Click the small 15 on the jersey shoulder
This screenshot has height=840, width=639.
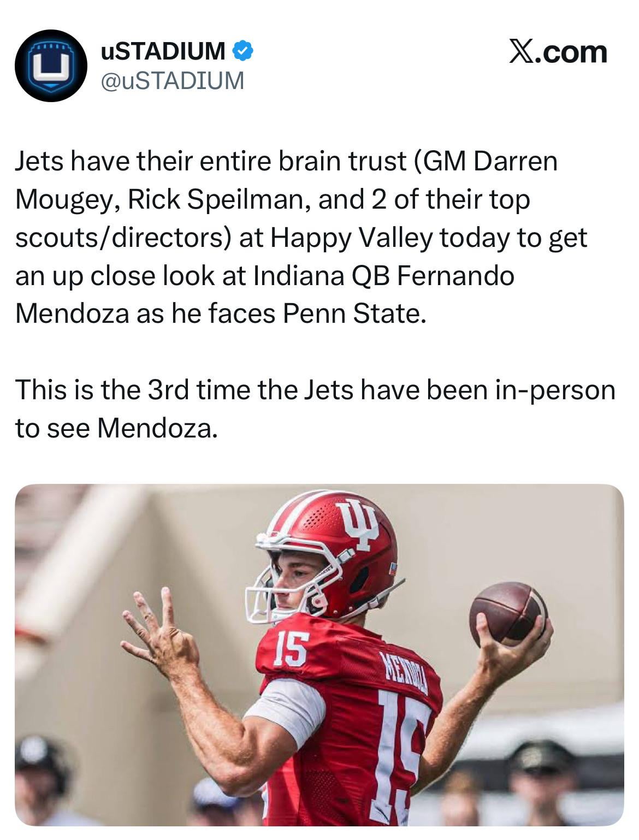[x=291, y=649]
